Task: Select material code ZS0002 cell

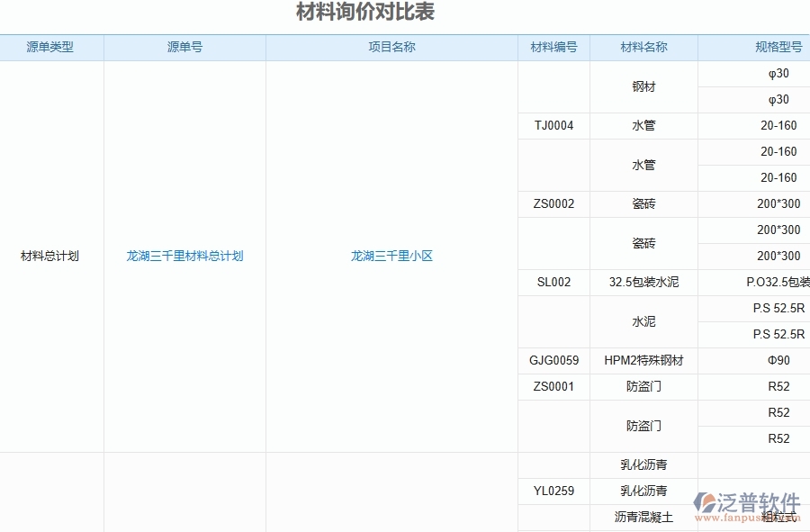Action: [553, 203]
